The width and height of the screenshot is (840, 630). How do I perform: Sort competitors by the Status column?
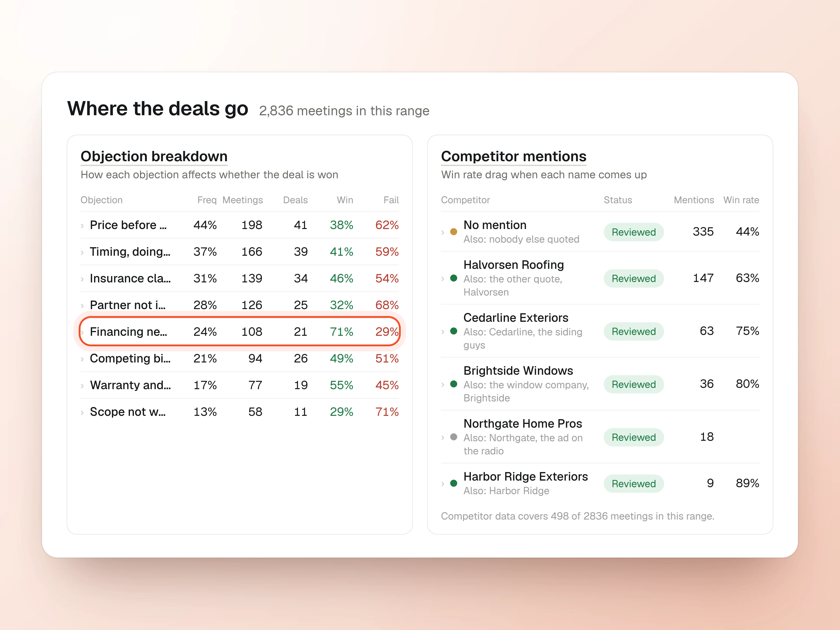pyautogui.click(x=618, y=200)
